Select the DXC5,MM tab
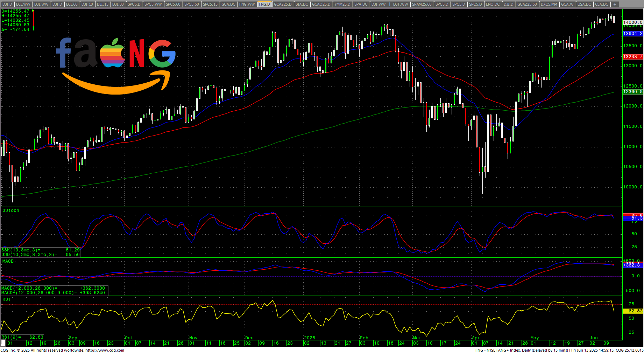644x353 pixels. [549, 4]
